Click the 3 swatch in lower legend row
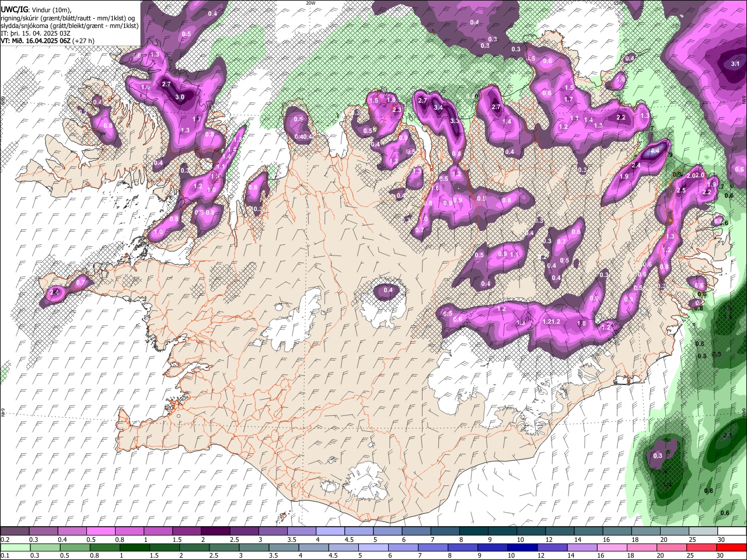This screenshot has width=747, height=560. click(253, 547)
